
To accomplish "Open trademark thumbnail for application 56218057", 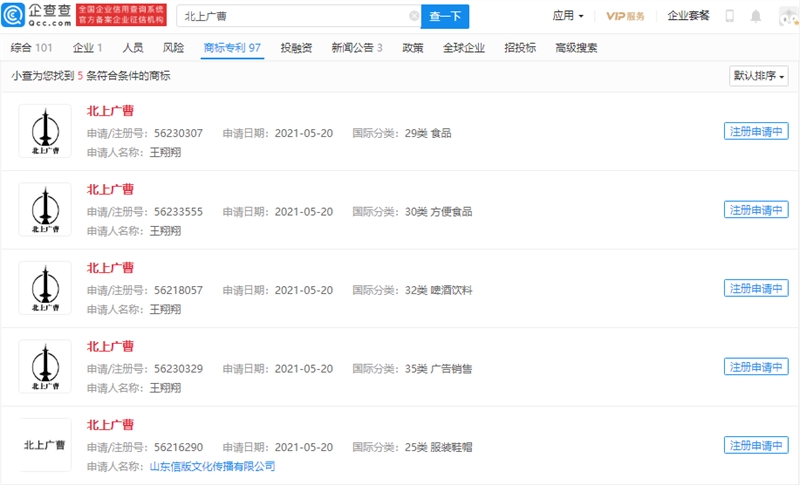I will click(45, 288).
